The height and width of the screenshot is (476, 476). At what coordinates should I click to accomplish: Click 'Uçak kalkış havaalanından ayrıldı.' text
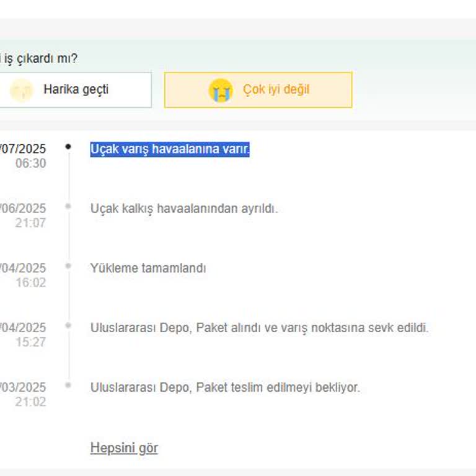pyautogui.click(x=184, y=209)
